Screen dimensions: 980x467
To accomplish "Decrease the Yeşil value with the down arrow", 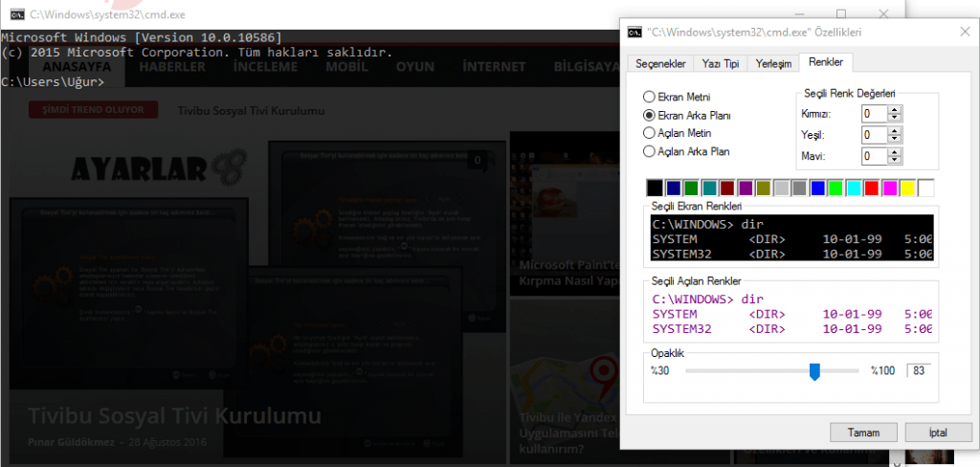I will click(x=895, y=139).
